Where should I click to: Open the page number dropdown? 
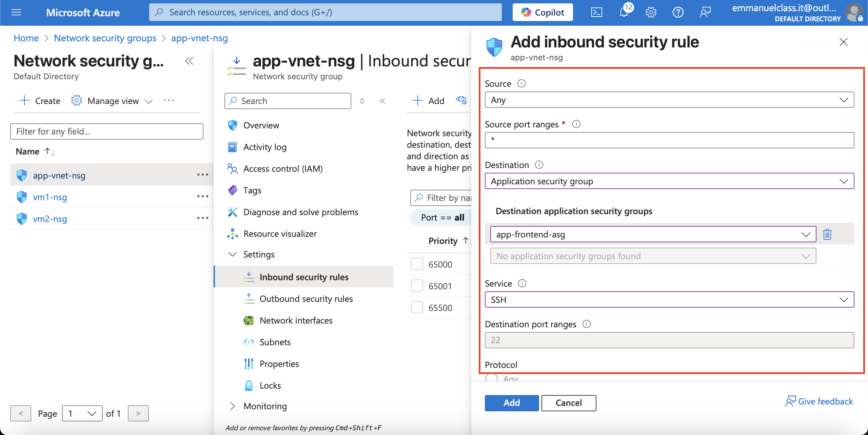pos(82,413)
